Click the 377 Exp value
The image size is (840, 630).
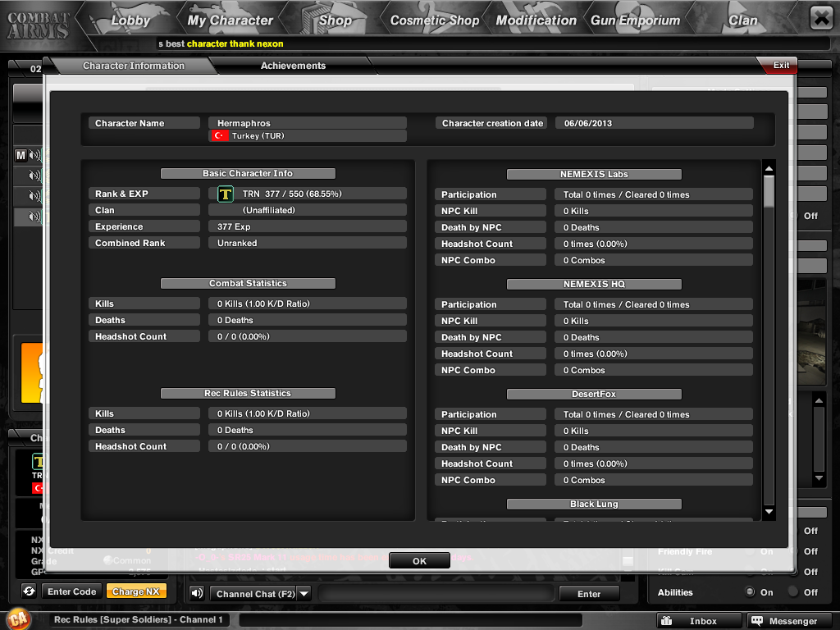tap(234, 226)
